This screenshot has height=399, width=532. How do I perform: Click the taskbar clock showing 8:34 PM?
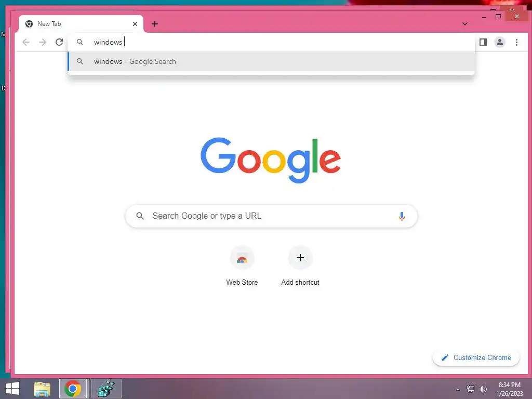click(x=509, y=389)
